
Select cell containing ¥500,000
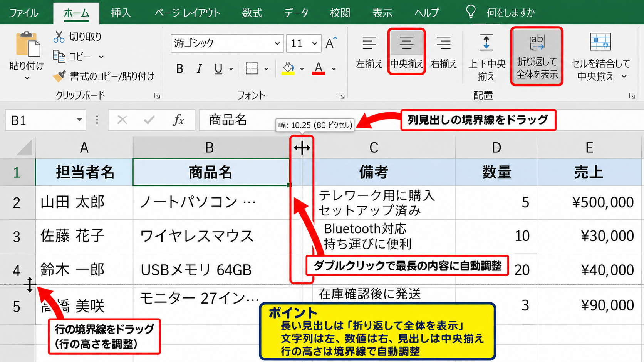click(x=590, y=202)
